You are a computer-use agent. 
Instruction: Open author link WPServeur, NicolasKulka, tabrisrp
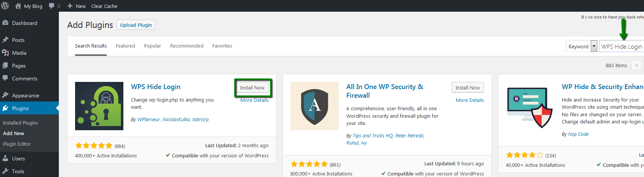(173, 119)
